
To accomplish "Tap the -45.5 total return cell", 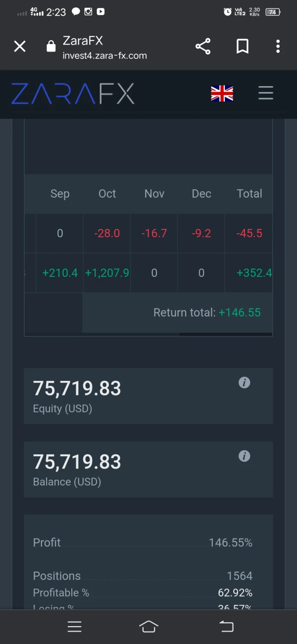I will [x=249, y=233].
